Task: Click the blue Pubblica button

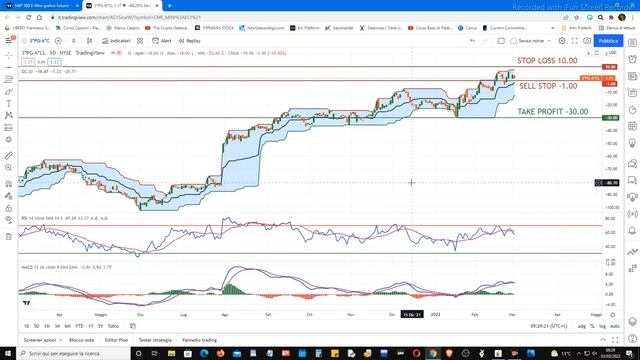Action: (x=608, y=41)
